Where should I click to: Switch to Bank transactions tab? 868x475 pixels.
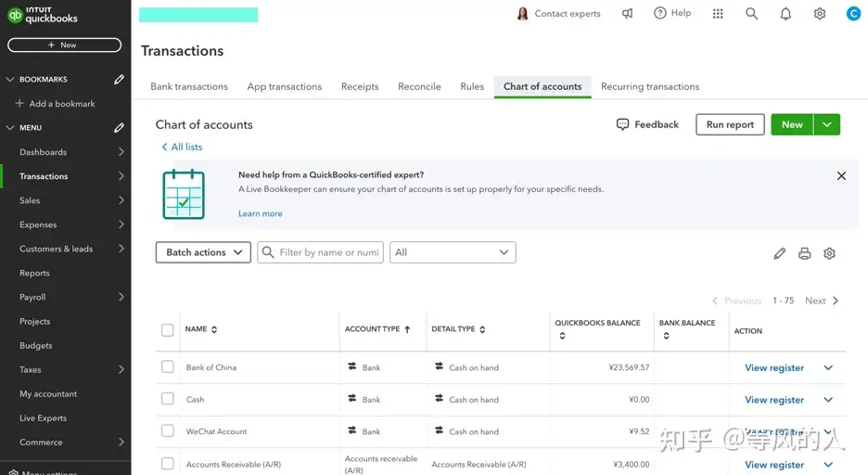point(189,86)
